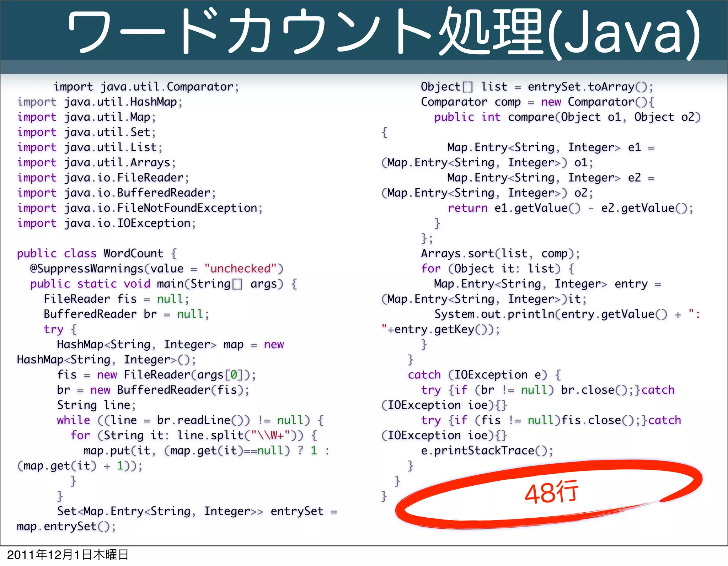Click the line 'import java.util.Comparator;'
The image size is (728, 566).
[146, 87]
